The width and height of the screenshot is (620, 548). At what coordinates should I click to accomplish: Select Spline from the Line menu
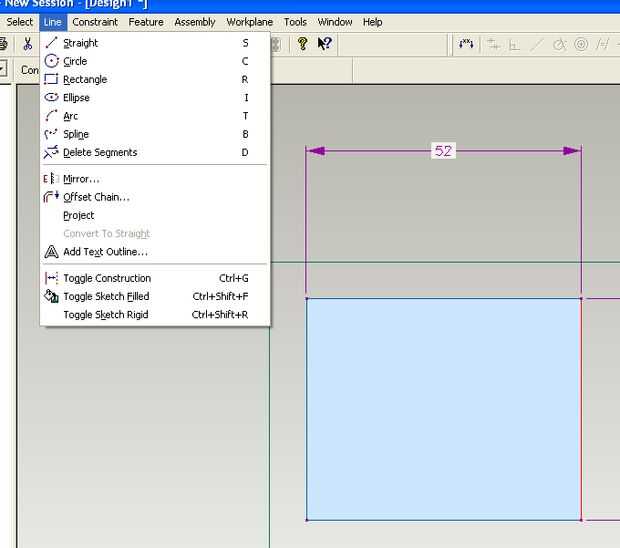[x=155, y=134]
